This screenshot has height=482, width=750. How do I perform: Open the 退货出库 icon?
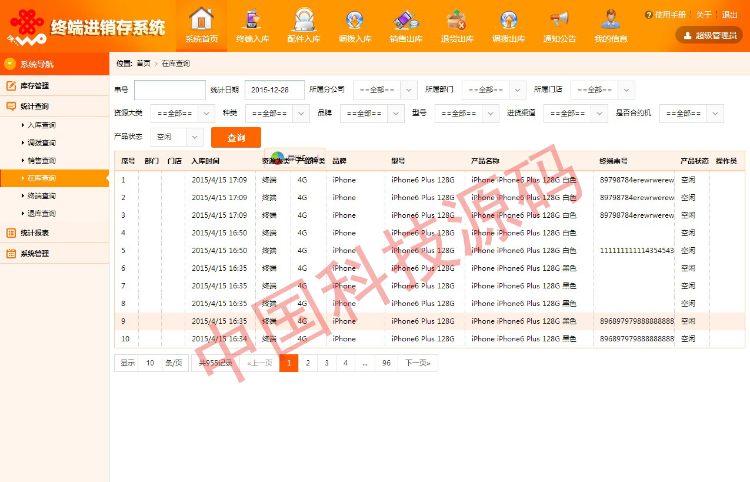coord(457,20)
